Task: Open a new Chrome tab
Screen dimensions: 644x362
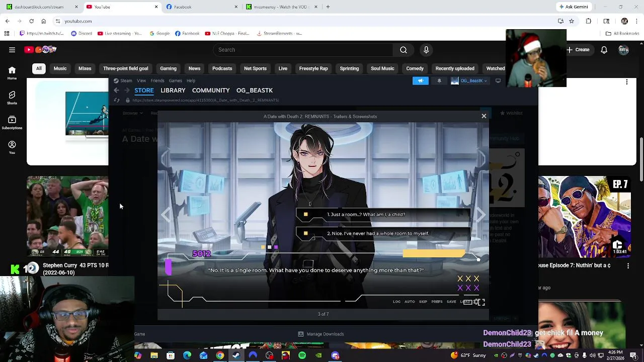Action: tap(328, 7)
